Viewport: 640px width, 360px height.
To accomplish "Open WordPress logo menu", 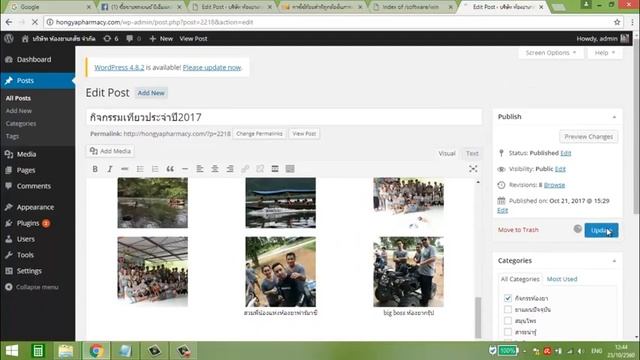I will point(9,38).
